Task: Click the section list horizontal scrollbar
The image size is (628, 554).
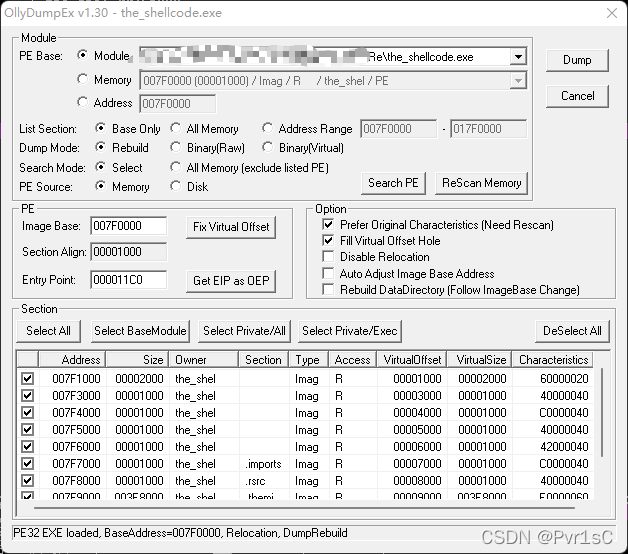Action: click(304, 508)
